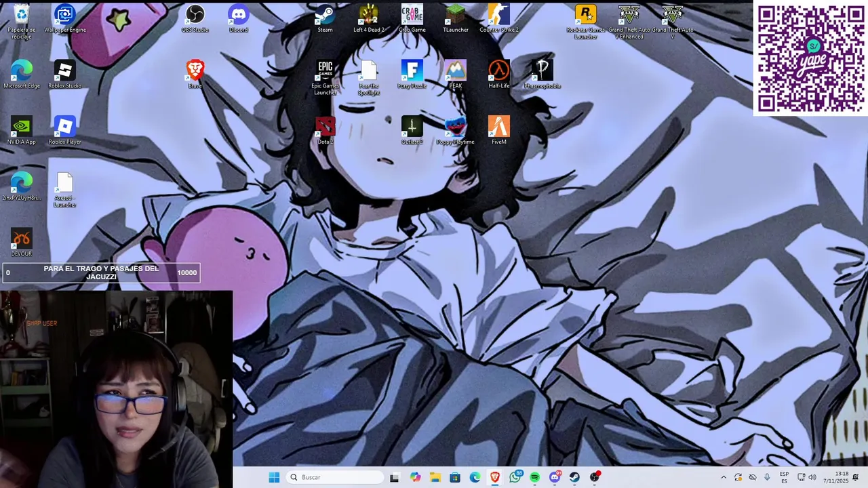Image resolution: width=868 pixels, height=488 pixels.
Task: Switch to Brave in the taskbar
Action: (495, 477)
